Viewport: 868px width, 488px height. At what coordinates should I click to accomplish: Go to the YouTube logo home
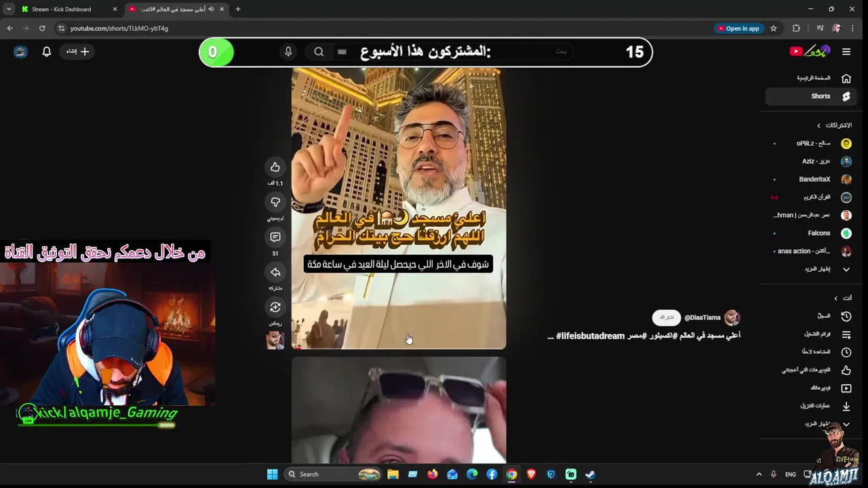pos(810,52)
